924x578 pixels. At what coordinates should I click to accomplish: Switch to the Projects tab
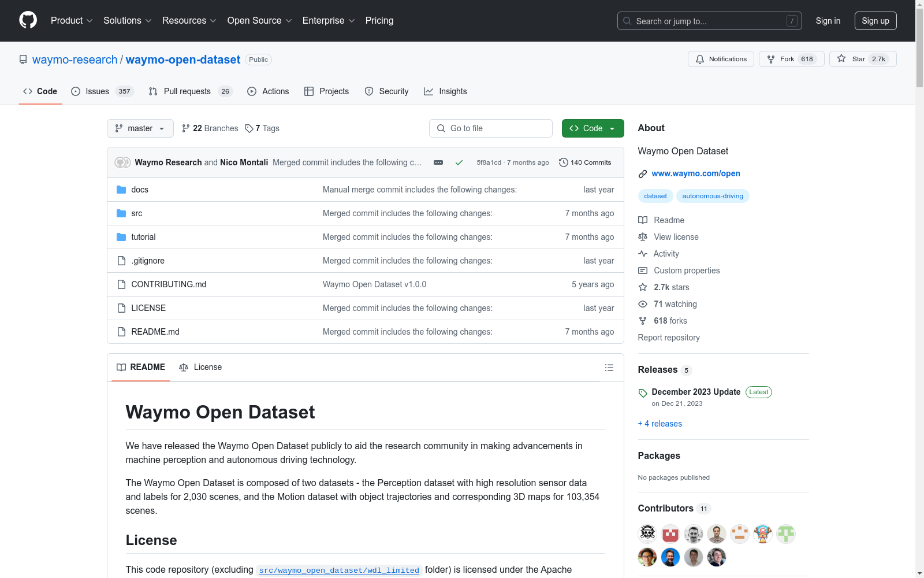coord(326,91)
